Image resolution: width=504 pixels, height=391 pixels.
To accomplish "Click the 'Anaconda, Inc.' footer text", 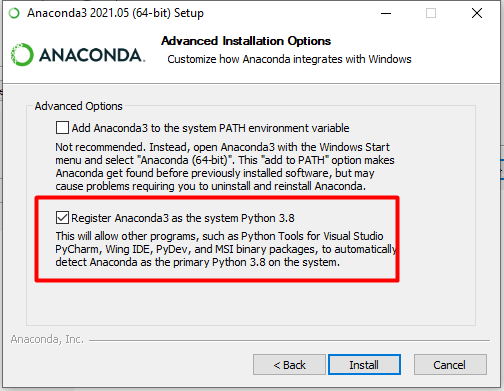I will (47, 339).
